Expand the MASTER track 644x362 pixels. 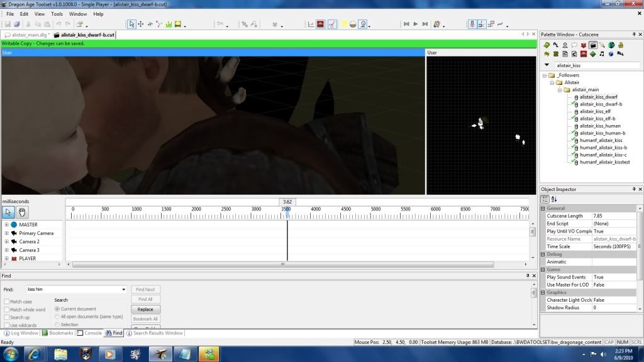6,224
